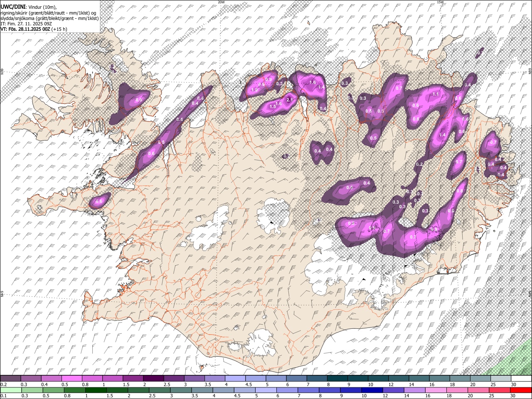Pick the upper legend swatch labelled 10
The width and height of the screenshot is (532, 399).
pyautogui.click(x=379, y=379)
